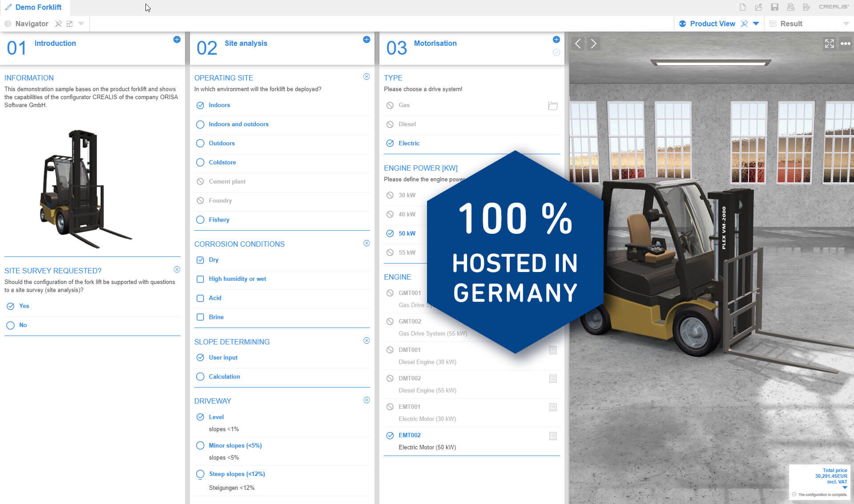Create a new configuration document
This screenshot has height=504, width=854.
pos(742,7)
